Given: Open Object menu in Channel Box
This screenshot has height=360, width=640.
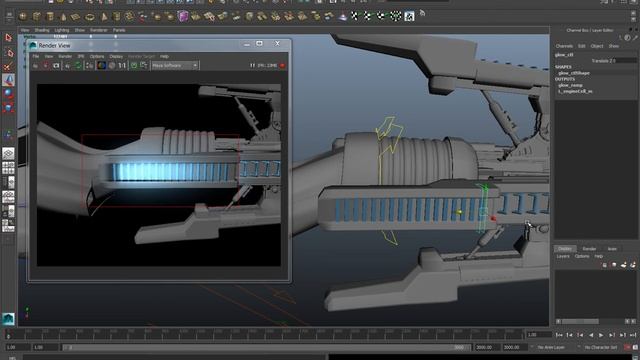Looking at the screenshot, I should [x=597, y=46].
